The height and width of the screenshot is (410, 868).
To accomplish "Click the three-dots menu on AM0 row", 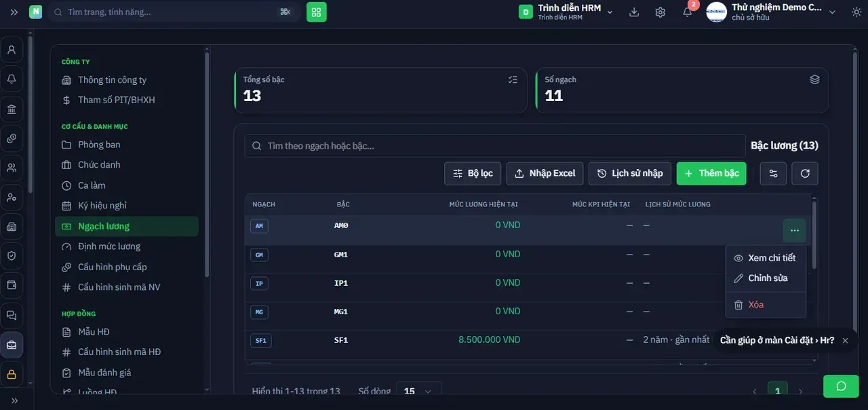I will [795, 231].
